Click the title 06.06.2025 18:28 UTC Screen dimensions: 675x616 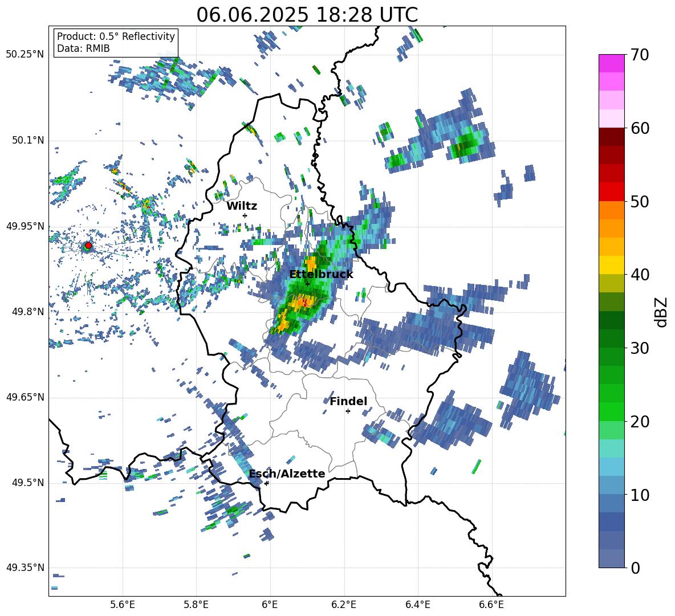[x=307, y=15]
